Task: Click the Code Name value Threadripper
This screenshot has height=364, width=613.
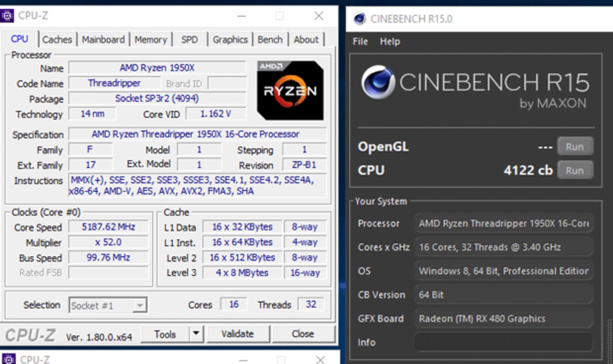Action: tap(114, 83)
